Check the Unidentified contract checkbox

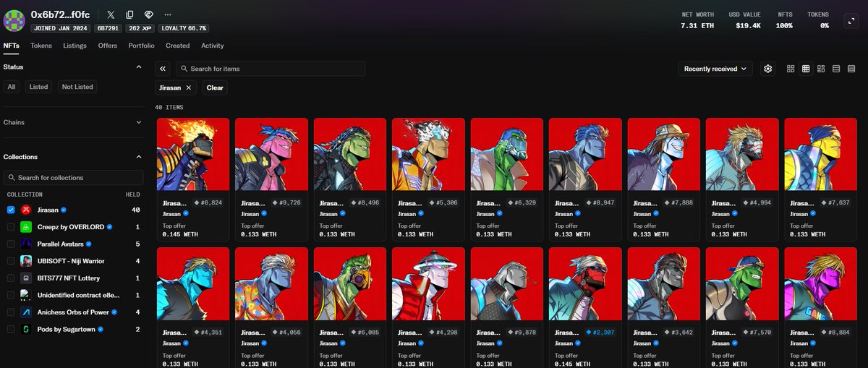10,295
